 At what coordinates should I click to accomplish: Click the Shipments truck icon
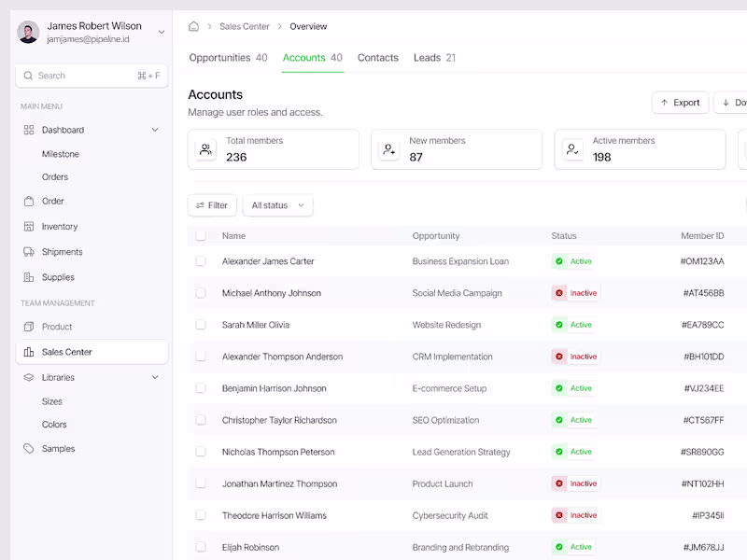pyautogui.click(x=29, y=252)
